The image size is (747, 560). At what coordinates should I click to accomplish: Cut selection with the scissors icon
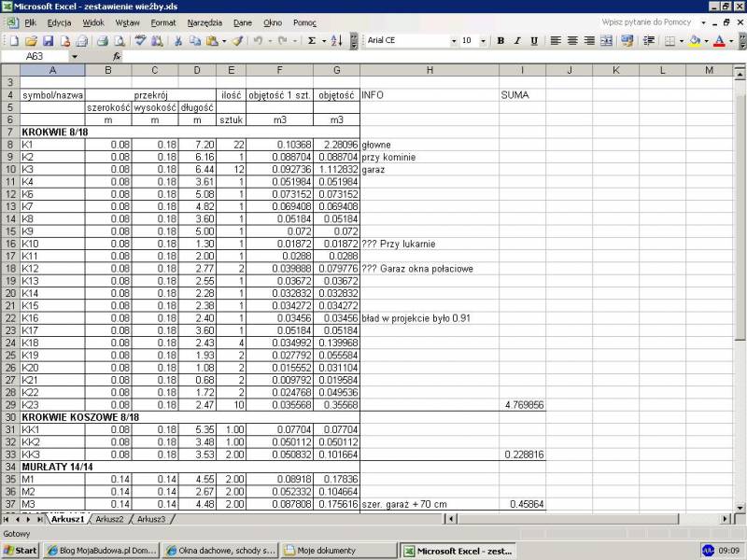[177, 41]
